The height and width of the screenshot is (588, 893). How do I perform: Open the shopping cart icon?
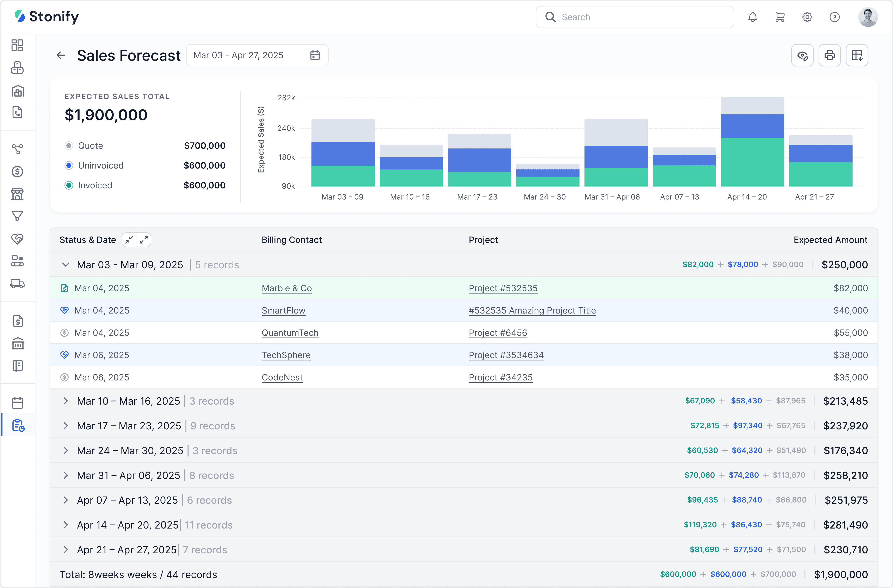coord(780,17)
